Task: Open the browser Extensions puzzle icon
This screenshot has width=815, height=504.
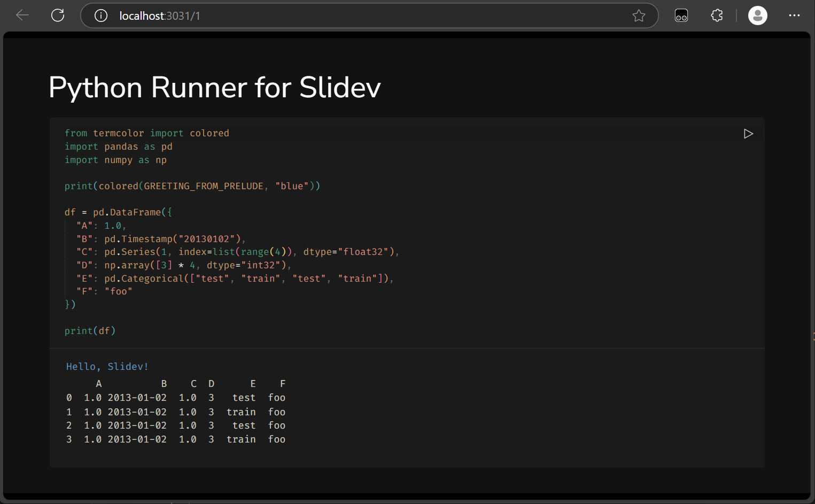Action: 716,15
